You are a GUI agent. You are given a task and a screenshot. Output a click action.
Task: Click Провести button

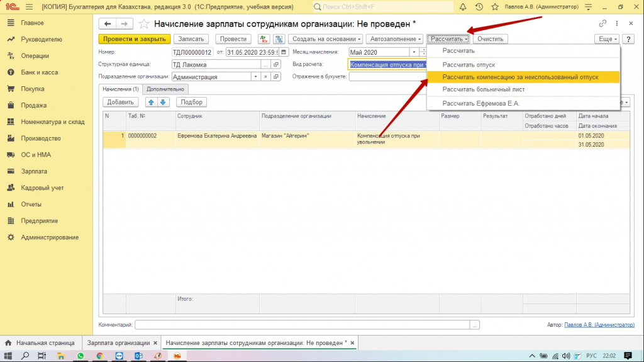point(233,39)
